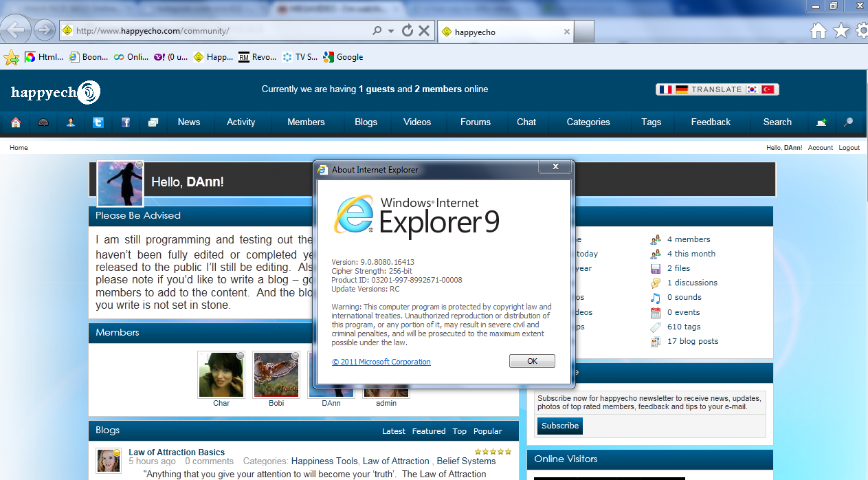Click DAnn's profile picture beside Hello
This screenshot has height=480, width=868.
tap(120, 184)
